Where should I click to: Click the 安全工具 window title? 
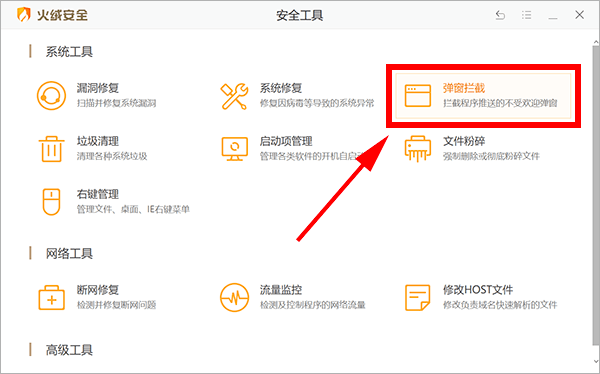tap(300, 15)
